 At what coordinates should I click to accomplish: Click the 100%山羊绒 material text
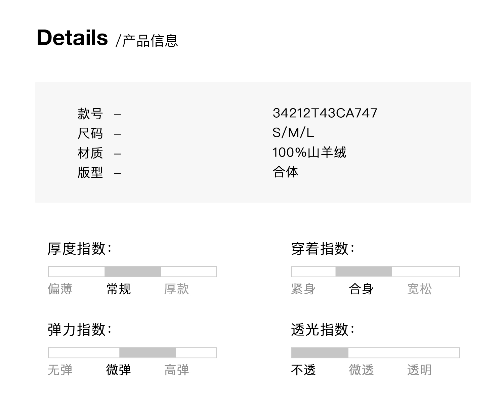309,153
